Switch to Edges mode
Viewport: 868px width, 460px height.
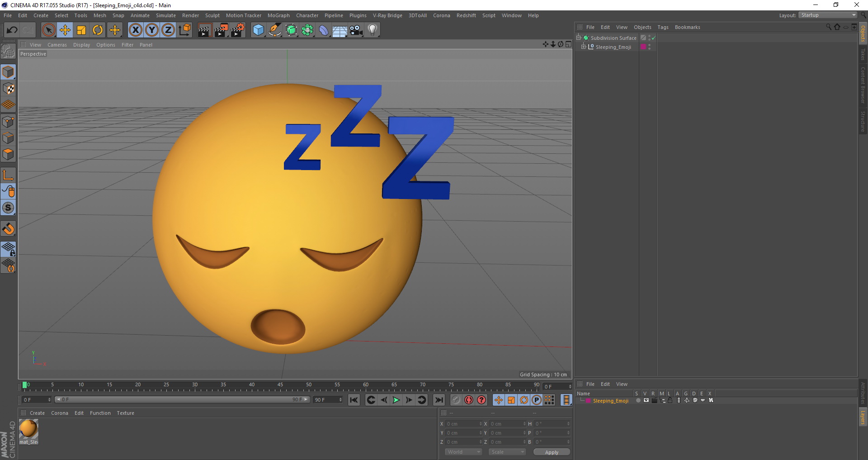pos(8,138)
